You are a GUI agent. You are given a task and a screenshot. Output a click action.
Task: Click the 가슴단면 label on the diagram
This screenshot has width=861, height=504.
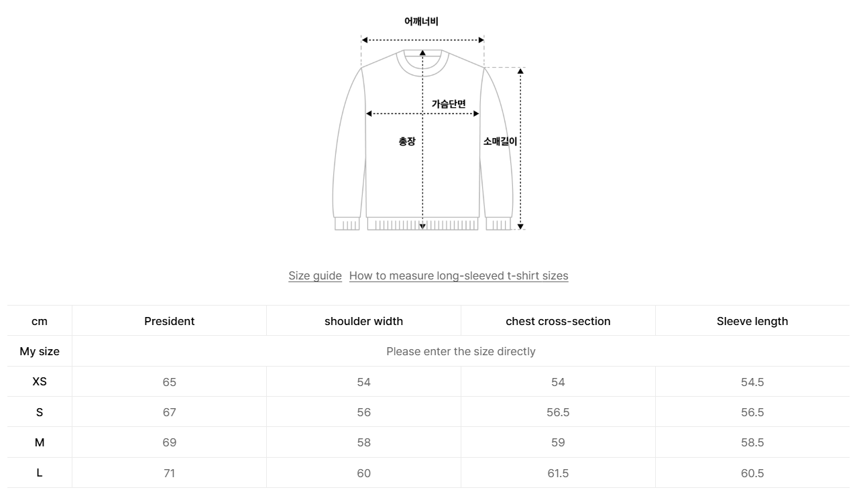tap(449, 104)
